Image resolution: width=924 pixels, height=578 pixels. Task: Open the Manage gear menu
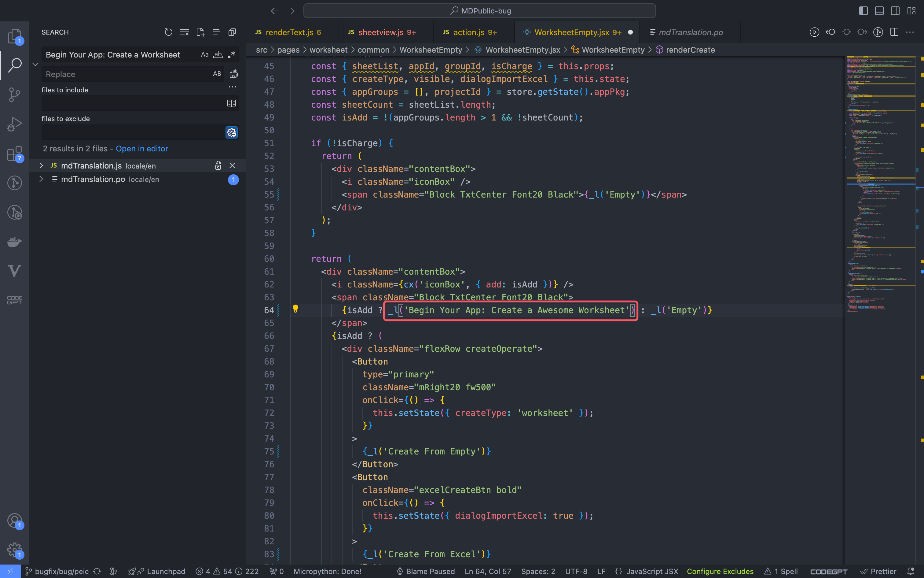coord(14,550)
